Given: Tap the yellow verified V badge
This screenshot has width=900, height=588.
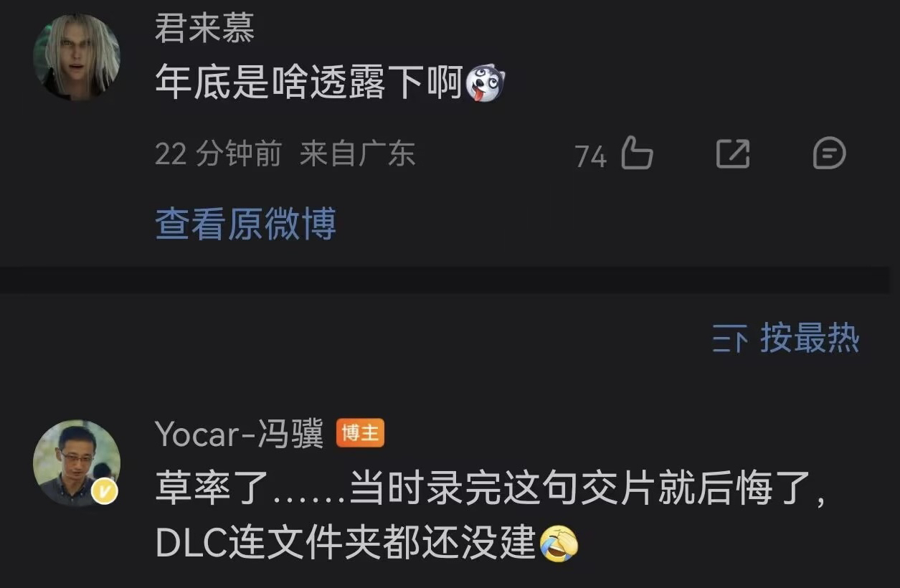Looking at the screenshot, I should point(106,491).
